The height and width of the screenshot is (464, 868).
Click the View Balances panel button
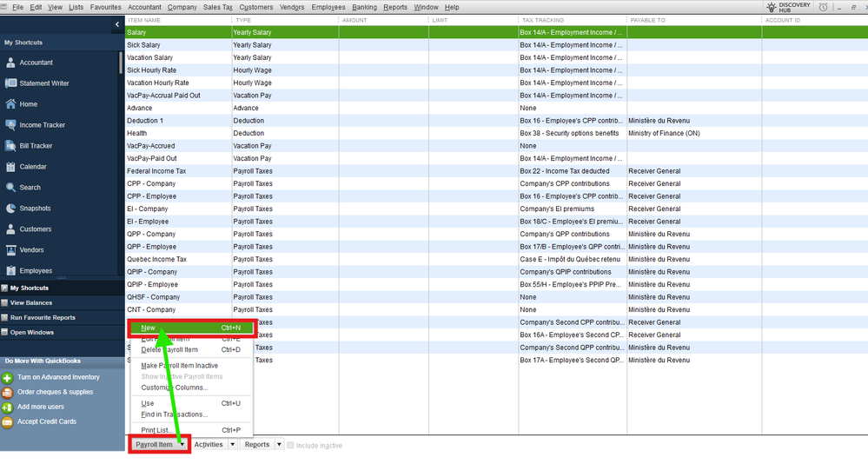(x=31, y=303)
